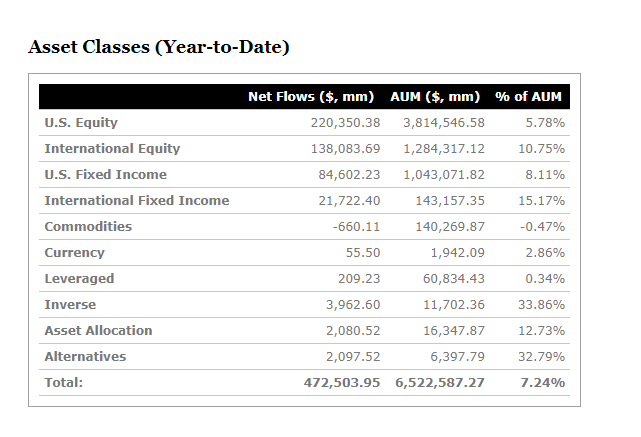Select the U.S. Fixed Income row label
641x437 pixels.
(x=105, y=174)
